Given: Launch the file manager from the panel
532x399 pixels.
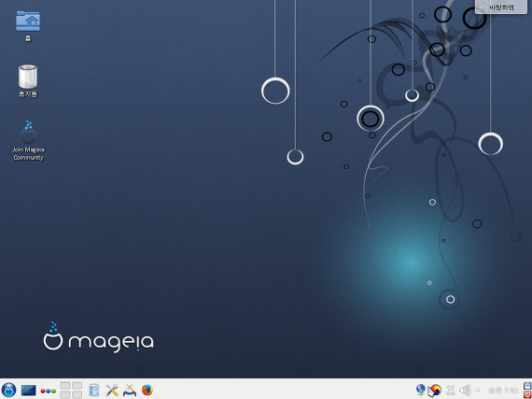Looking at the screenshot, I should (x=94, y=391).
